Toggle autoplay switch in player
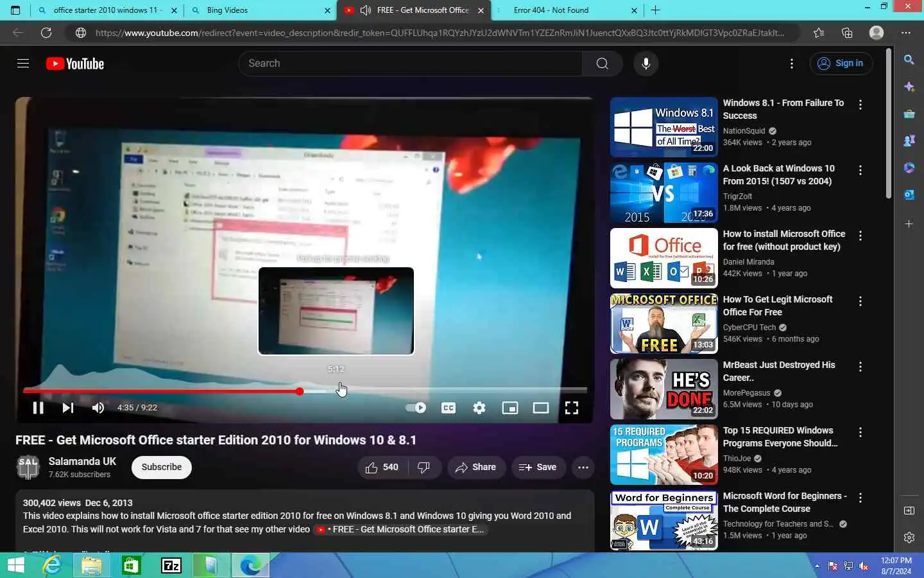 [416, 408]
